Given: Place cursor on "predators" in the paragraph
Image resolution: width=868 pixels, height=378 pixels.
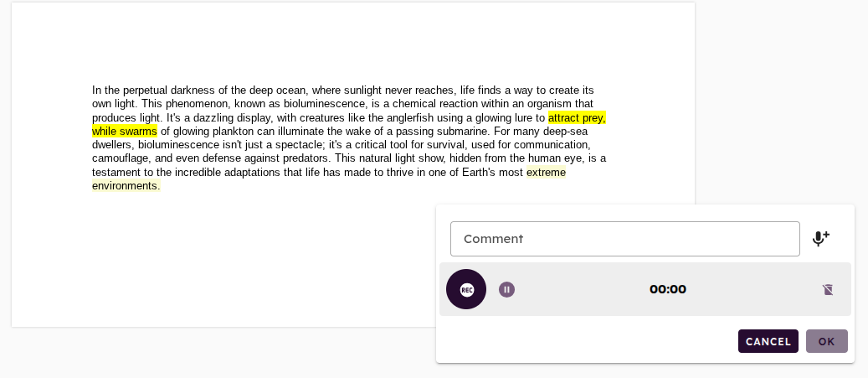Looking at the screenshot, I should [x=305, y=158].
